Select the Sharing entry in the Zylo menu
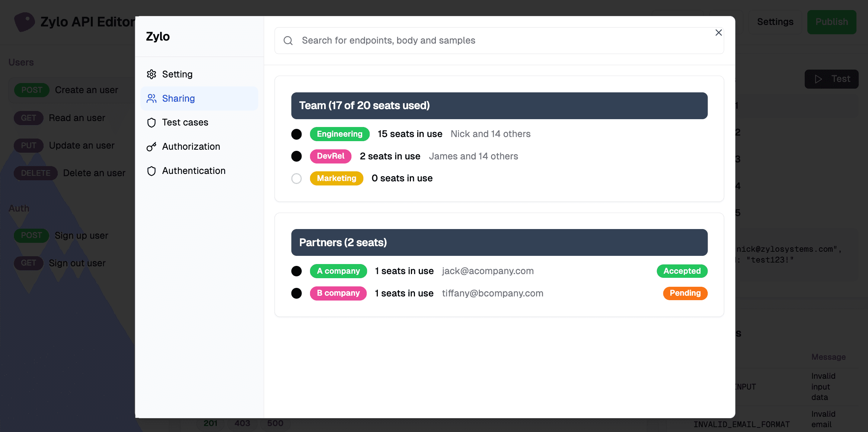 pos(179,98)
